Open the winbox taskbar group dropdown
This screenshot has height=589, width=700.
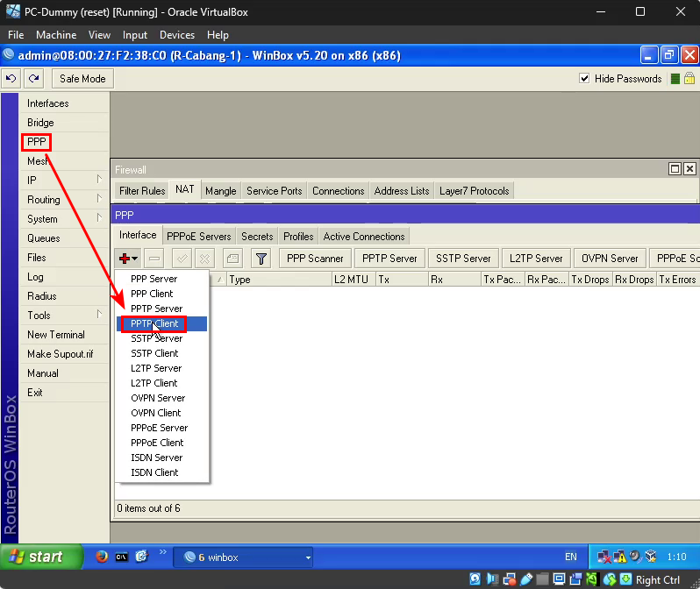tap(308, 557)
